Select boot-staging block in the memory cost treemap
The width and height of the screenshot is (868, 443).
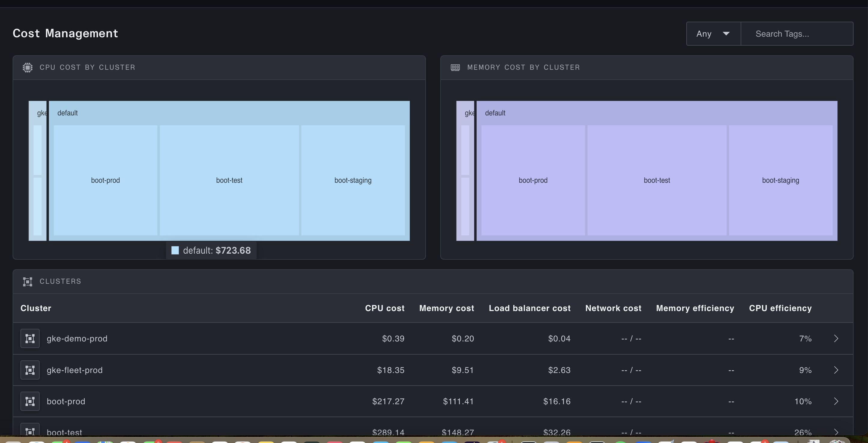780,180
